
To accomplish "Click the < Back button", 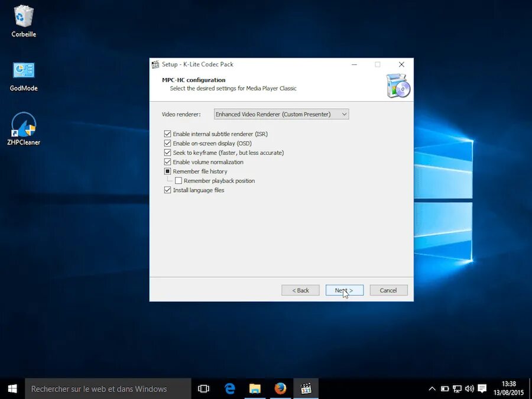I will [x=300, y=290].
